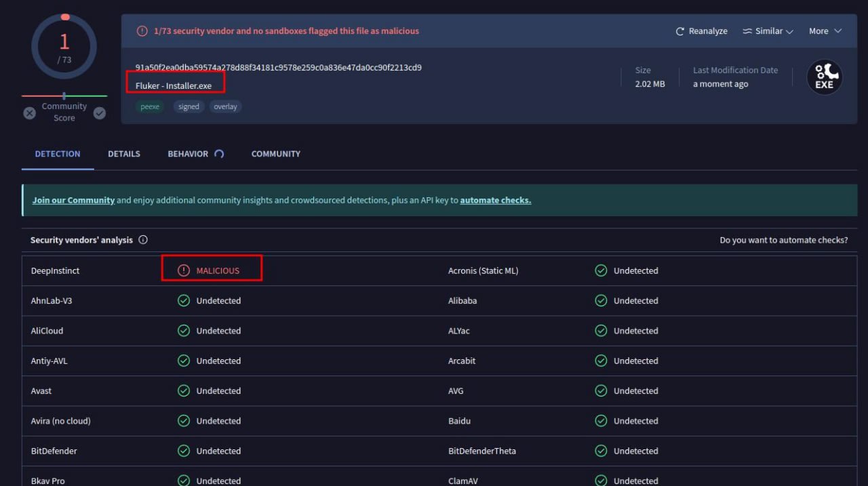This screenshot has height=486, width=868.
Task: Switch to the Details tab
Action: tap(124, 154)
